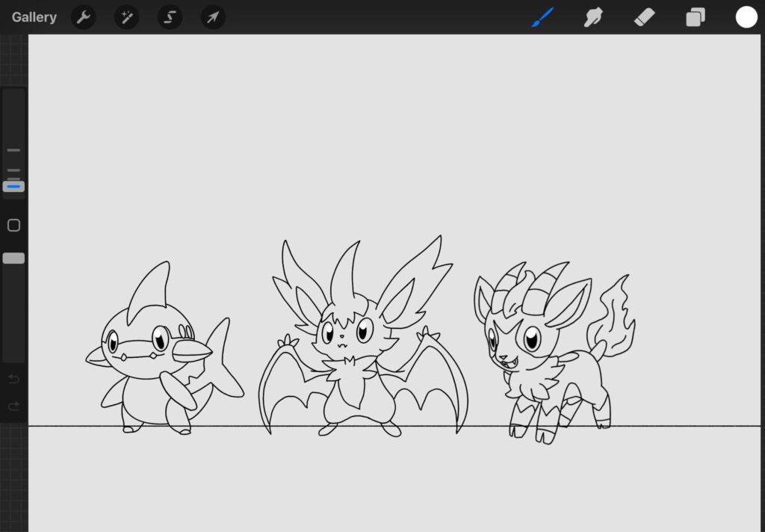The height and width of the screenshot is (532, 765).
Task: Click the brush size slider handle
Action: 13,187
